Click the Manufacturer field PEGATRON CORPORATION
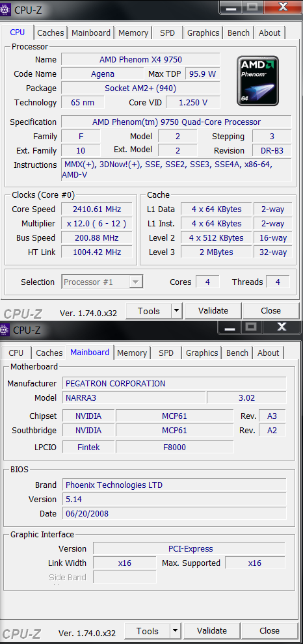 pos(174,384)
